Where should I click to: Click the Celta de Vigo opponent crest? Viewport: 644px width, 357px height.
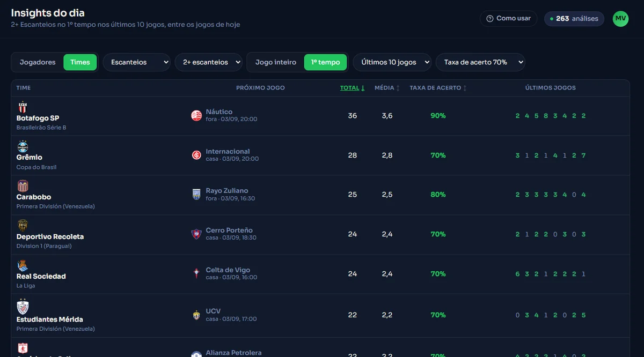point(196,273)
